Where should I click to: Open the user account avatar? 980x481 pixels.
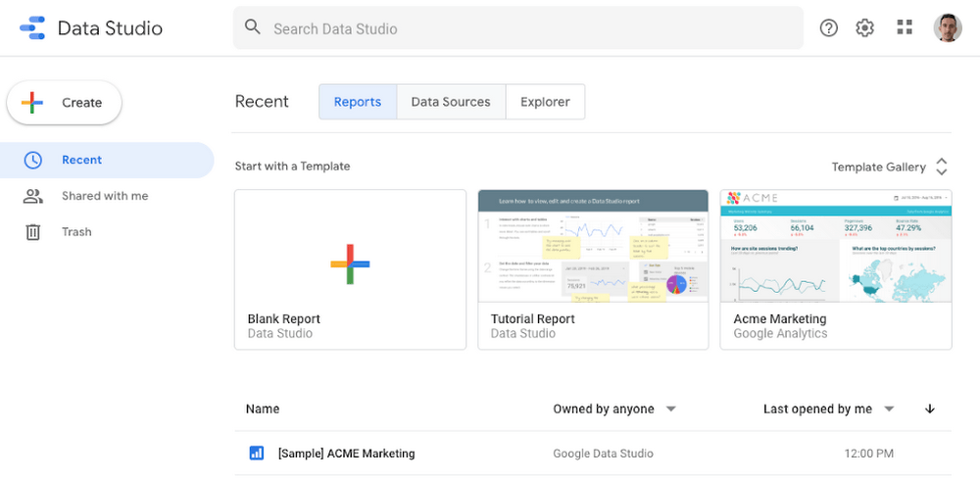tap(948, 28)
